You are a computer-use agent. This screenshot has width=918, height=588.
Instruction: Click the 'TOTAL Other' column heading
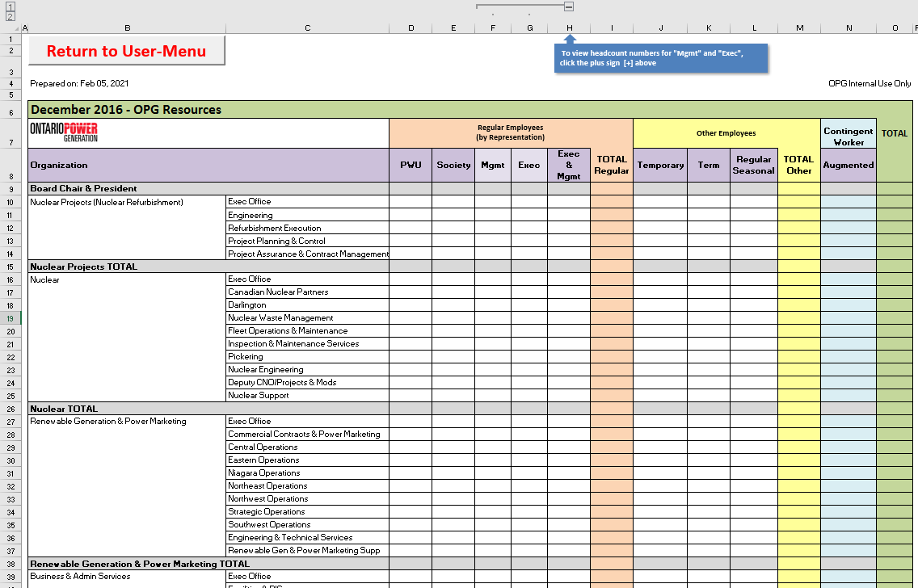[x=799, y=165]
